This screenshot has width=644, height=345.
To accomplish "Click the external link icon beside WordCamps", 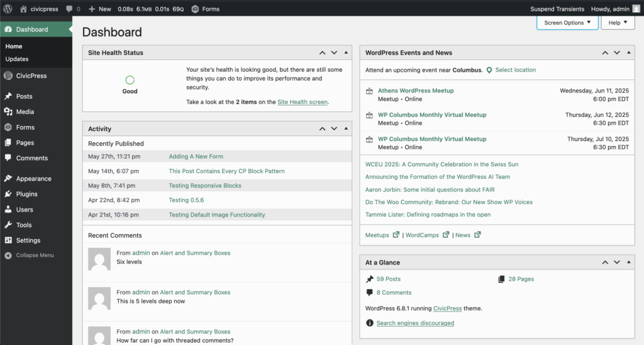I will click(x=446, y=234).
